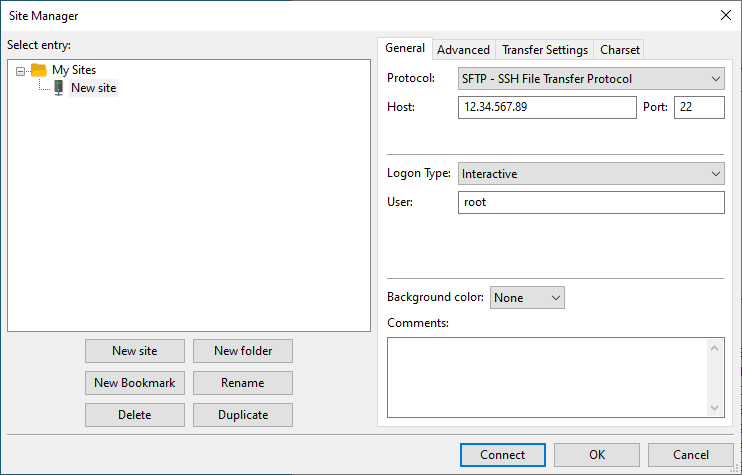Click into the Port field
This screenshot has height=475, width=742.
point(699,107)
